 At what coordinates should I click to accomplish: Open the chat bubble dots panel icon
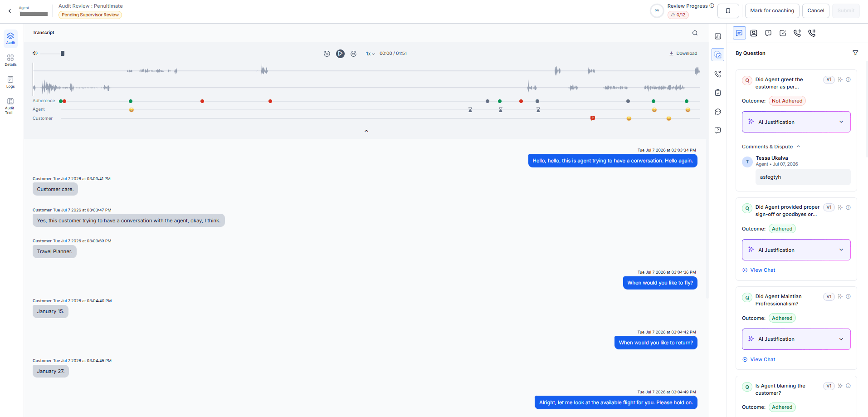point(718,112)
